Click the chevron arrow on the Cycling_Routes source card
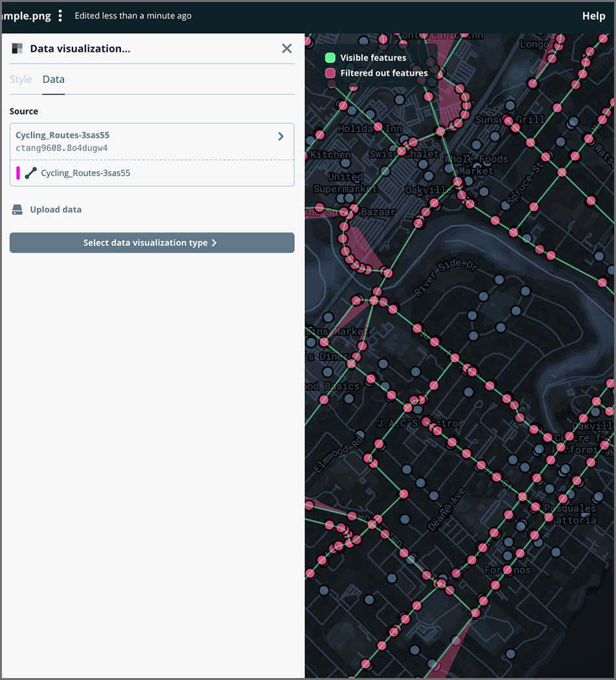616x680 pixels. click(x=281, y=137)
